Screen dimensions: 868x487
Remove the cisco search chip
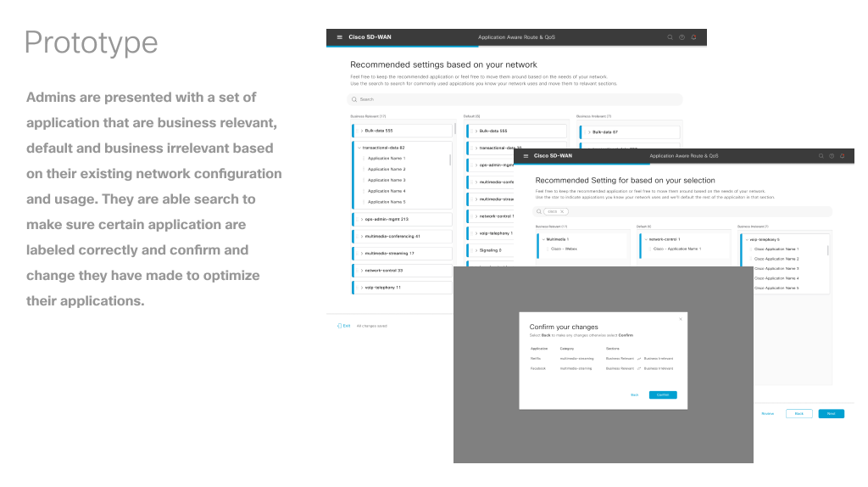click(562, 211)
